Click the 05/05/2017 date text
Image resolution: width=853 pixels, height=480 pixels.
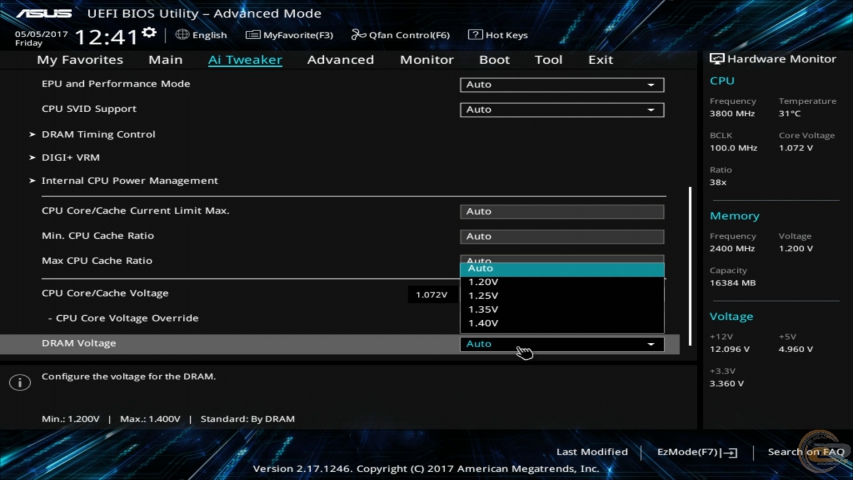click(41, 34)
